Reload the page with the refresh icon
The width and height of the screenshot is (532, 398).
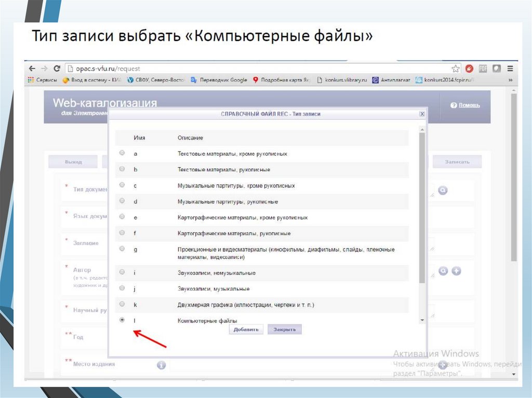(x=57, y=68)
